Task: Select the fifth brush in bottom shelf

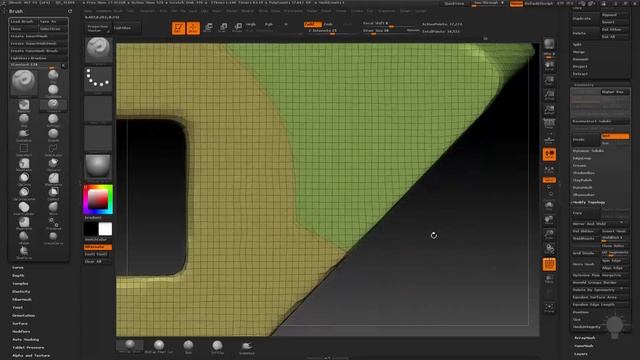Action: coord(247,346)
